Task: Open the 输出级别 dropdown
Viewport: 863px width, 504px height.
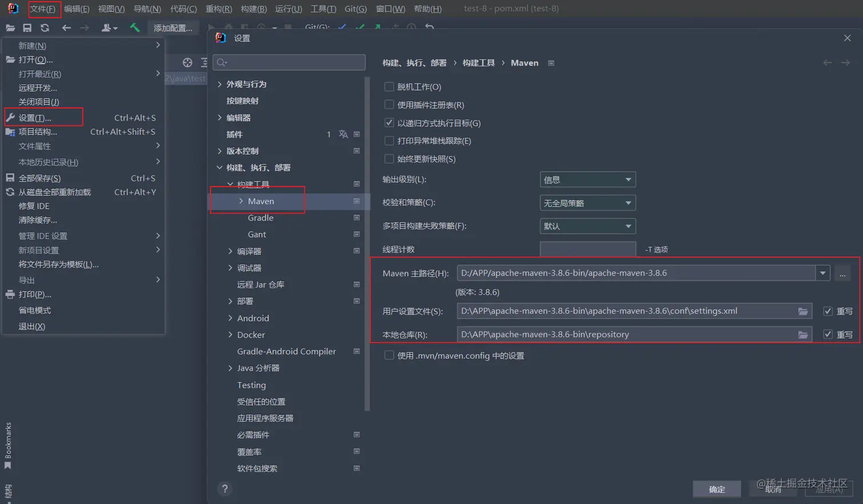Action: pyautogui.click(x=587, y=180)
